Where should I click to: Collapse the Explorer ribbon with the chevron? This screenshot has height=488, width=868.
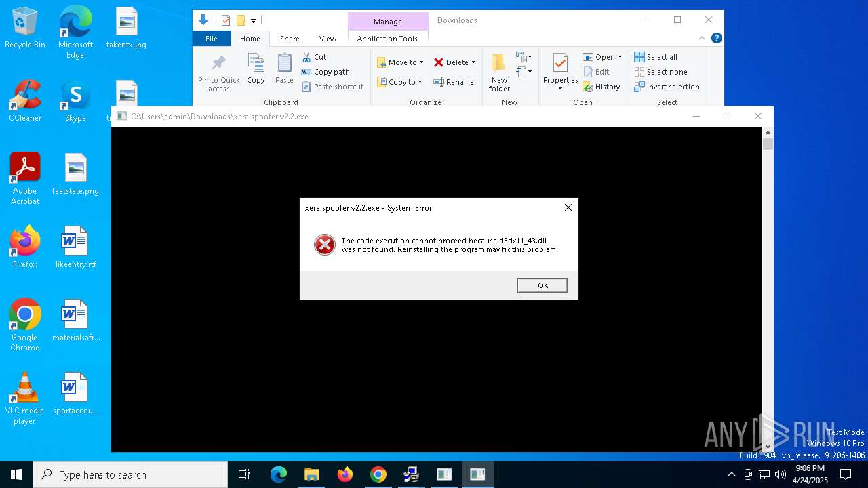(x=702, y=39)
